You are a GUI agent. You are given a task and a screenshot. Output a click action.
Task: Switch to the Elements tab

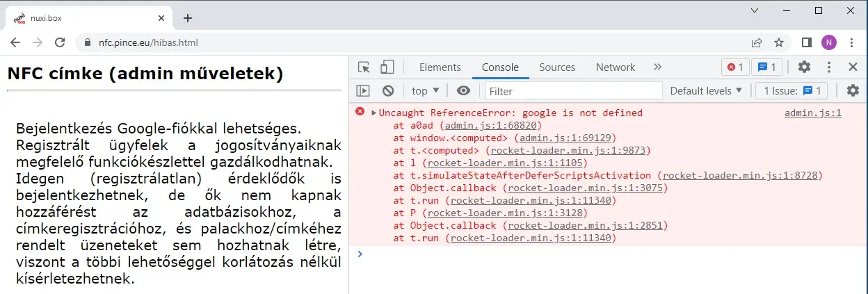pyautogui.click(x=440, y=67)
